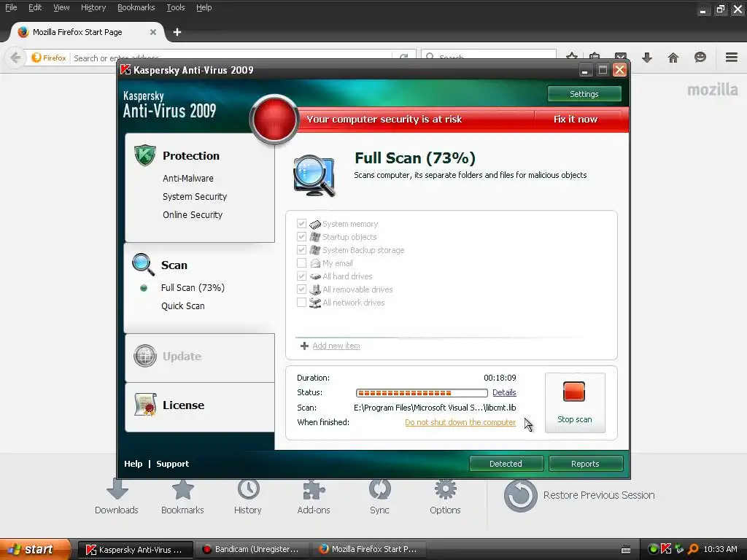The height and width of the screenshot is (560, 747).
Task: Open Firefox Options gear icon on start page
Action: [446, 489]
